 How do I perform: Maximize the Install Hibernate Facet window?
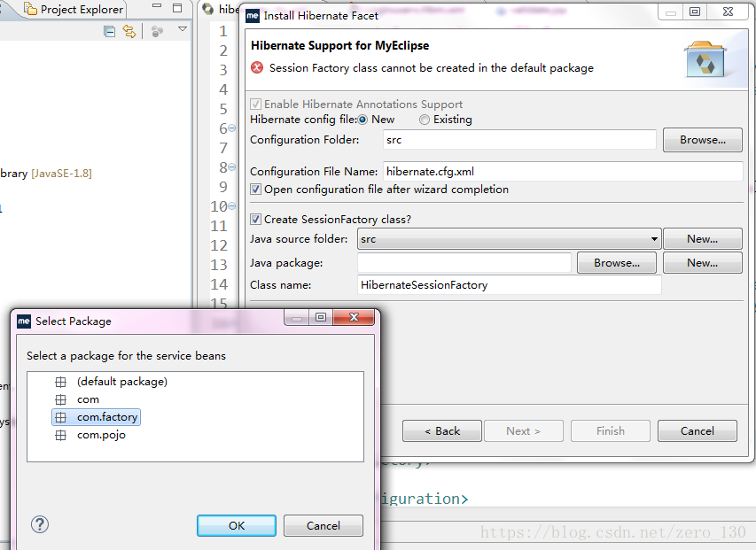pyautogui.click(x=695, y=12)
